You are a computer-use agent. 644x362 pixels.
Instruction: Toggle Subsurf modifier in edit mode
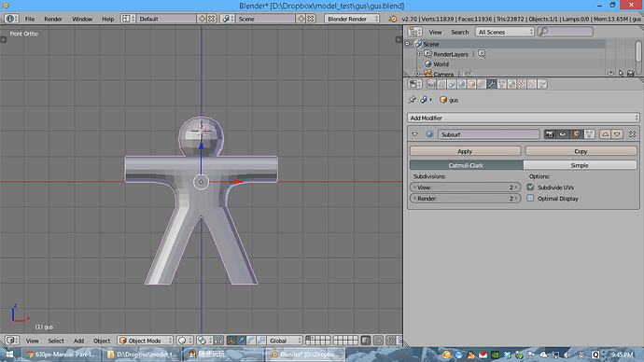click(576, 134)
